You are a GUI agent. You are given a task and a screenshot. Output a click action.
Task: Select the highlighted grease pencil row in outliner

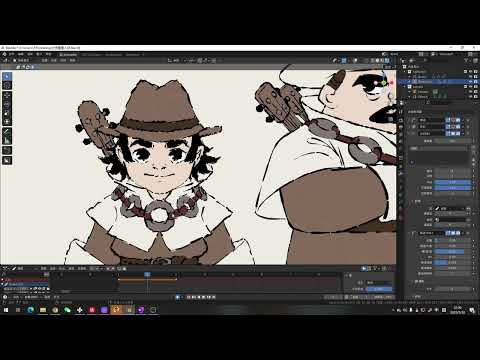[x=437, y=82]
